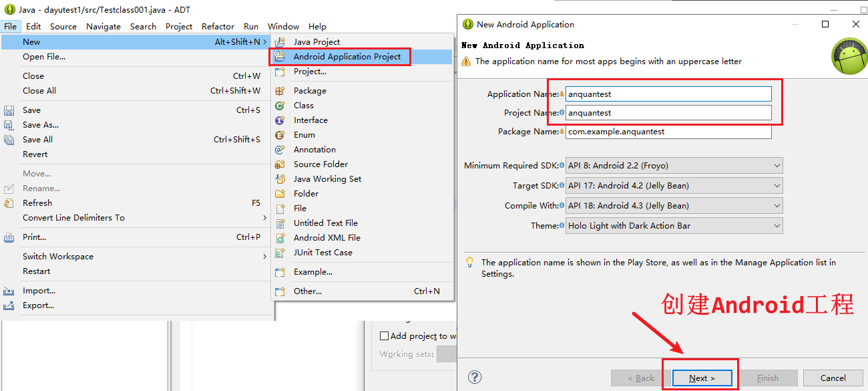868x391 pixels.
Task: Select Restart in File menu
Action: coord(136,271)
